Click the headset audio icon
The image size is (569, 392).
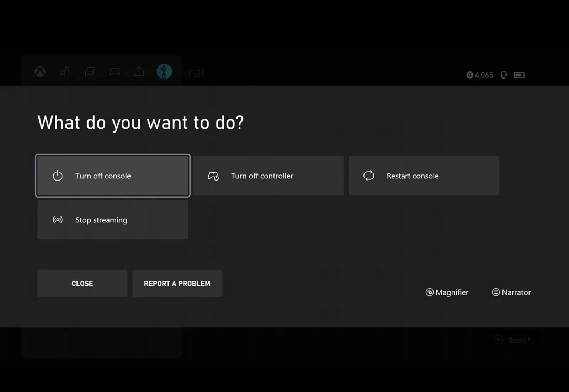tap(503, 75)
